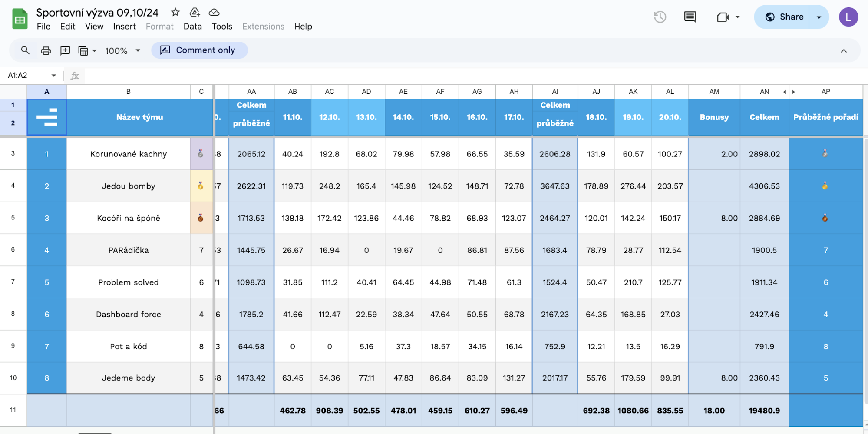
Task: Click silver medal in Průběžné pořadí column
Action: coord(825,154)
